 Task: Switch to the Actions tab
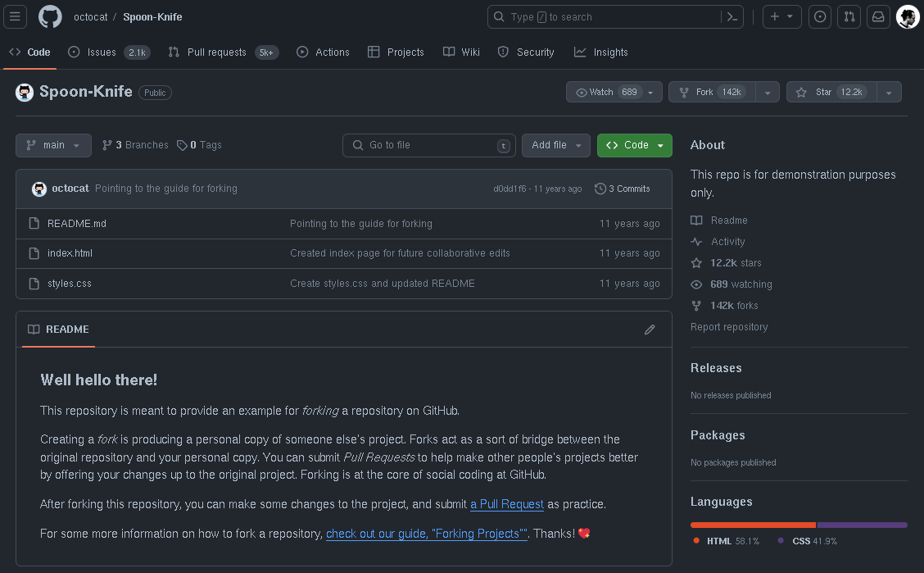coord(323,52)
